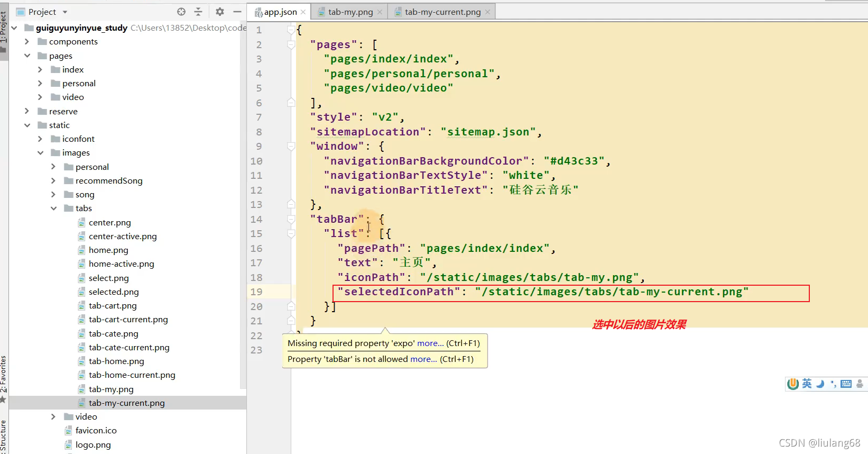Close the tab-my-current.png tab
This screenshot has width=868, height=454.
[487, 12]
